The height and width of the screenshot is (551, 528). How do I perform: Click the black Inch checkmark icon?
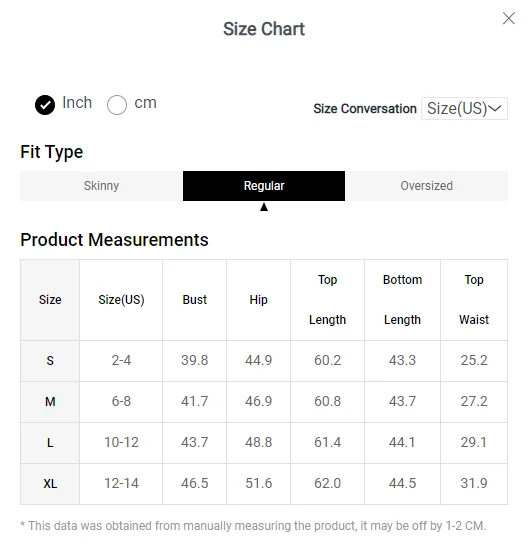coord(45,105)
